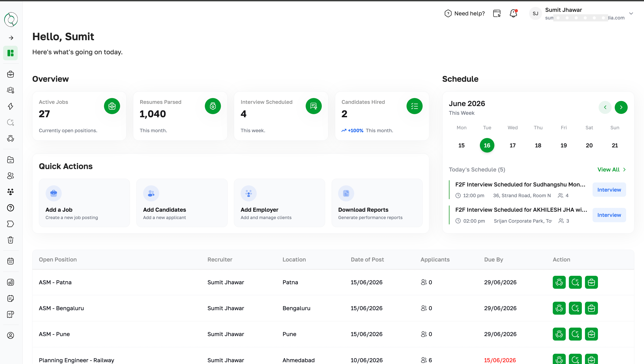Open the analytics chart sidebar icon
This screenshot has width=644, height=364.
(11, 282)
